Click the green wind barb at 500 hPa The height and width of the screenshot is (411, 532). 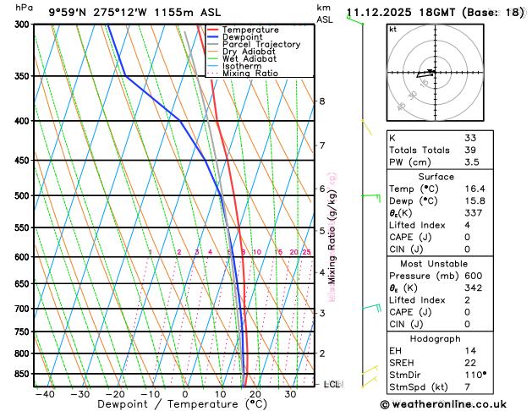coord(370,198)
